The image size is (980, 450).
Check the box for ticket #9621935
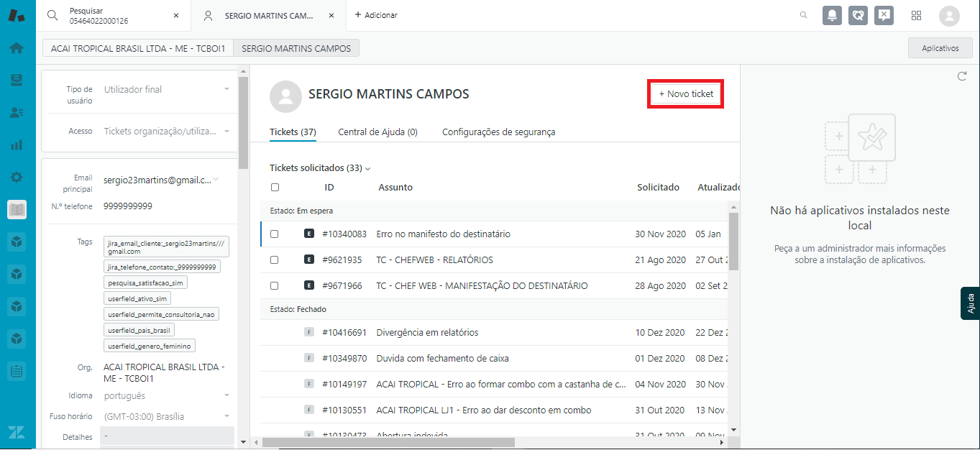274,260
